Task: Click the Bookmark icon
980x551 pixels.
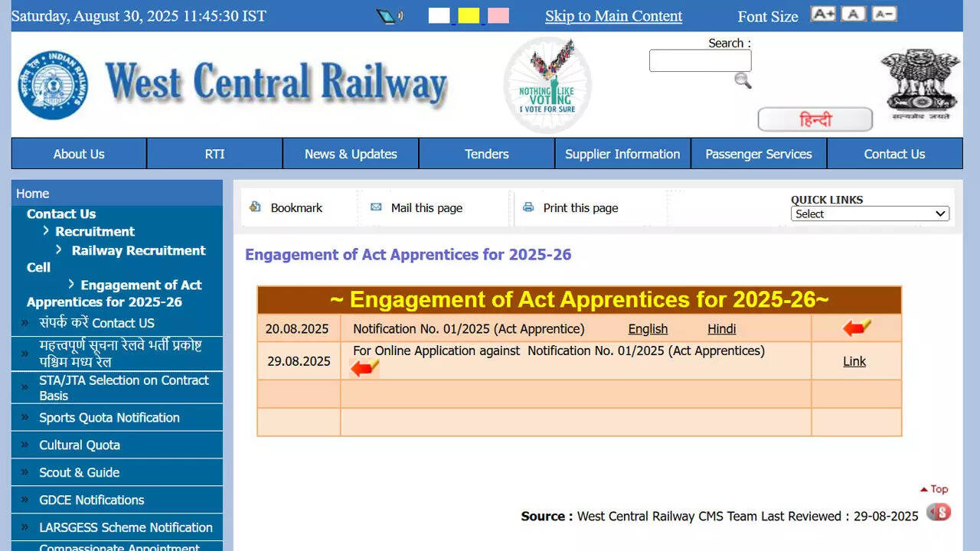Action: [x=256, y=207]
